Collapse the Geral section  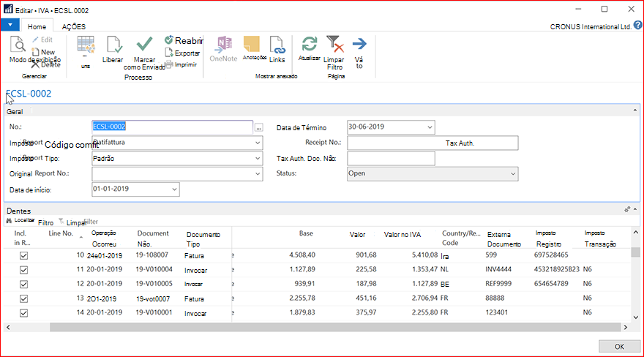(635, 110)
